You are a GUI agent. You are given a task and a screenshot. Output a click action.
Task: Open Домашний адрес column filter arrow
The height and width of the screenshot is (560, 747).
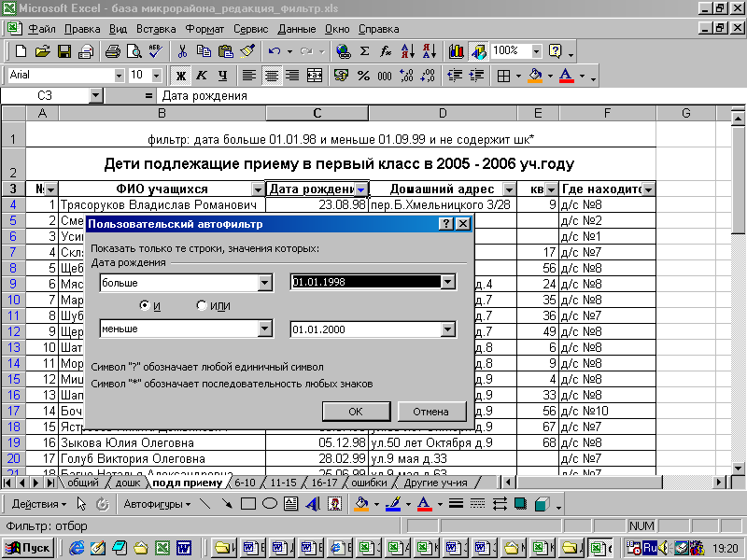coord(509,189)
